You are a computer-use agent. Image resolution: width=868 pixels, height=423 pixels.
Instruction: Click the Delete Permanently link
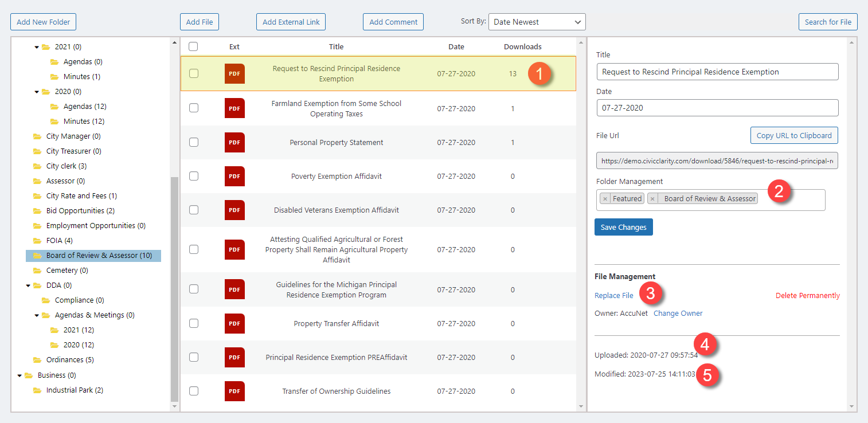(x=808, y=296)
